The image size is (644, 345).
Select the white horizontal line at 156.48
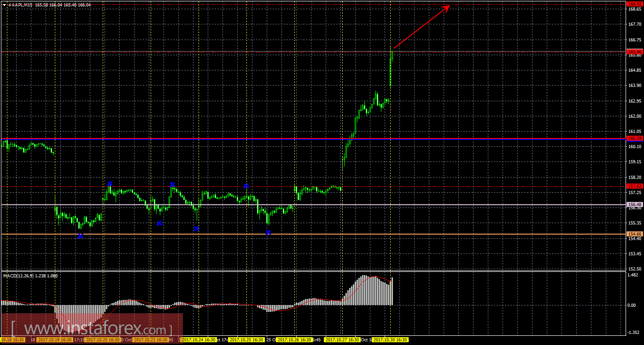click(313, 204)
